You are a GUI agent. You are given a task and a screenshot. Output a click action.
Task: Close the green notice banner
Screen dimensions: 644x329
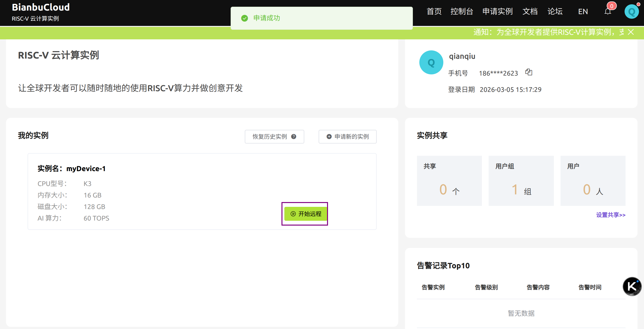631,32
